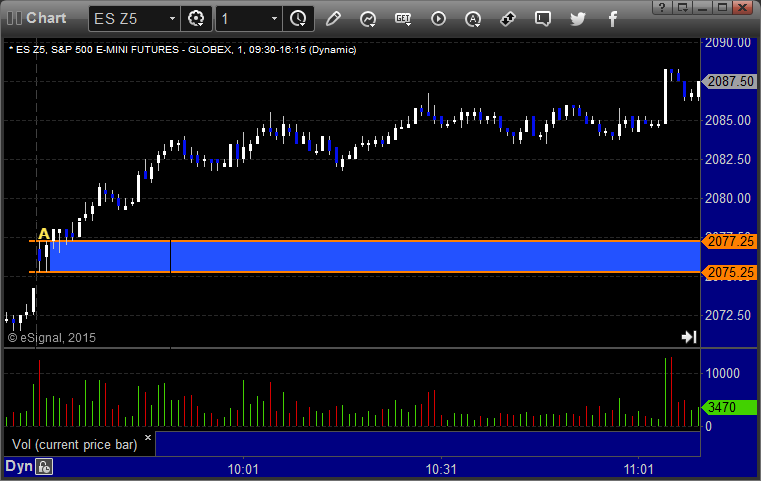Screen dimensions: 761x481
Task: Jump to latest bar arrow icon
Action: point(689,337)
